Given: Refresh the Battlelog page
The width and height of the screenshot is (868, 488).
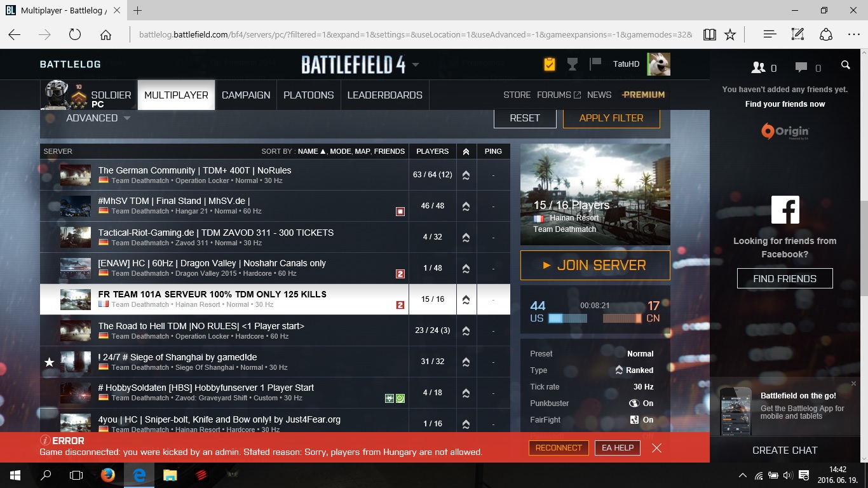Looking at the screenshot, I should (75, 35).
